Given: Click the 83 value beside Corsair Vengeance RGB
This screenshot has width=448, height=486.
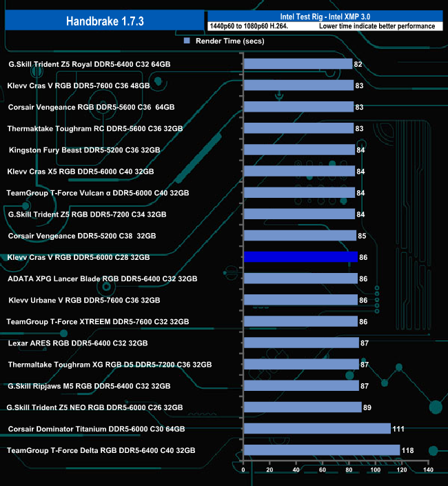Looking at the screenshot, I should click(359, 108).
